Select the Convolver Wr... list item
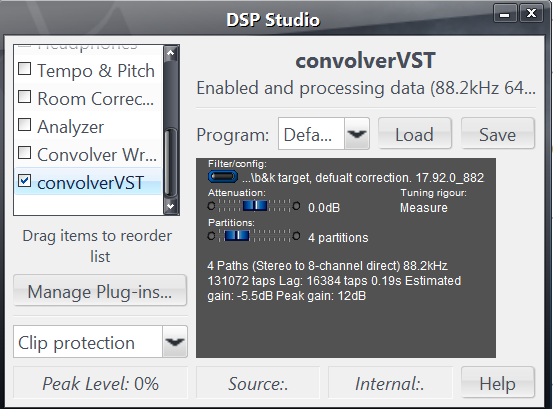Image resolution: width=560 pixels, height=420 pixels. coord(89,154)
